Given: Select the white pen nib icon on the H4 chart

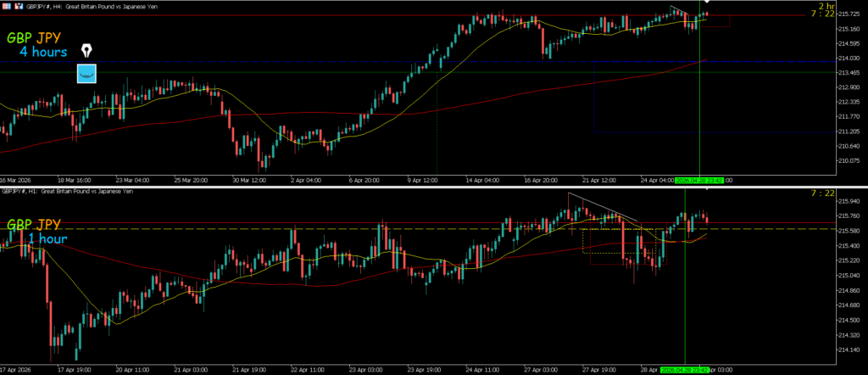Looking at the screenshot, I should (87, 51).
